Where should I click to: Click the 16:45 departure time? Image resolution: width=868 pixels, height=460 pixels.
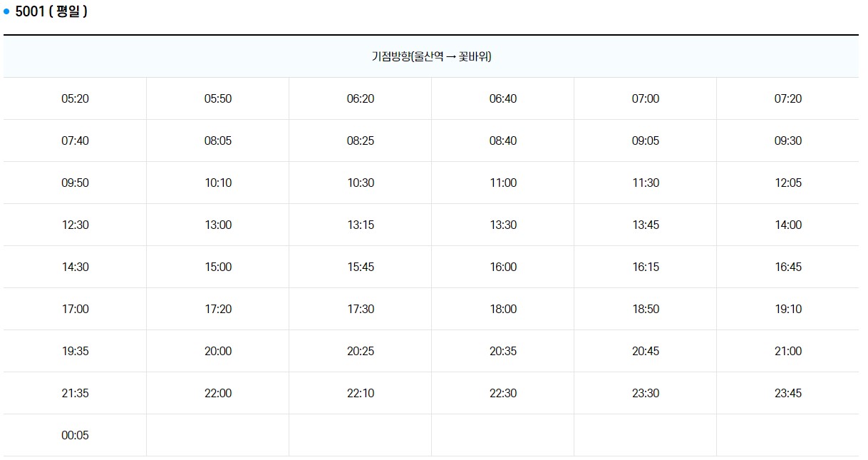coord(787,267)
